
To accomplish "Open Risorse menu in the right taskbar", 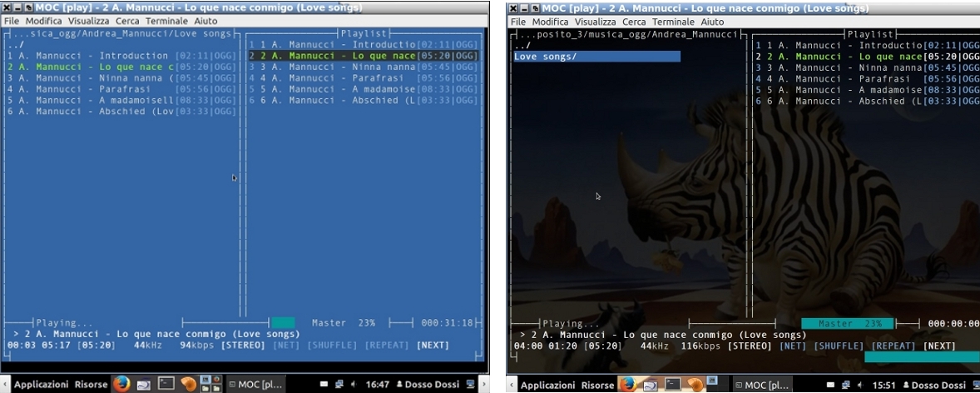I will [x=597, y=385].
